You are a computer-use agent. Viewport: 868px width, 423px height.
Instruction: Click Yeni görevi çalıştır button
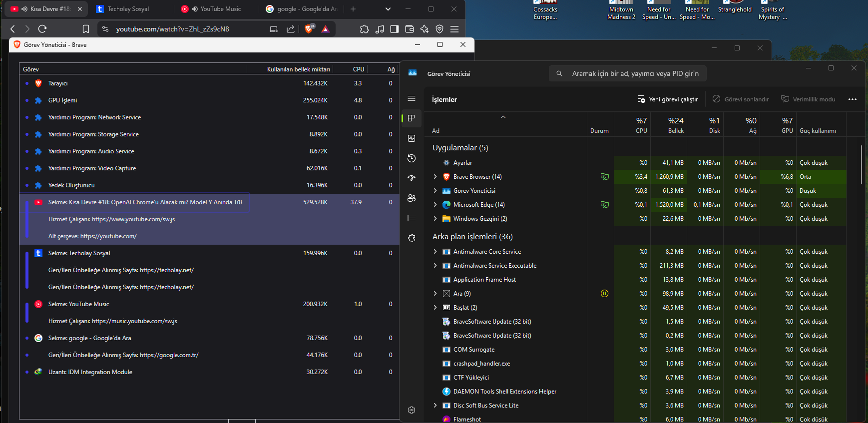click(668, 99)
